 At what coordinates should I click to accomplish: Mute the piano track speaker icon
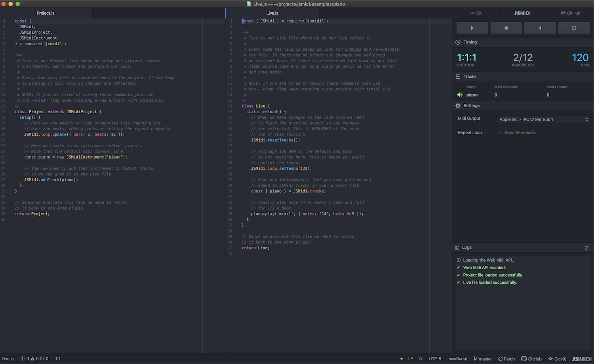pos(460,95)
